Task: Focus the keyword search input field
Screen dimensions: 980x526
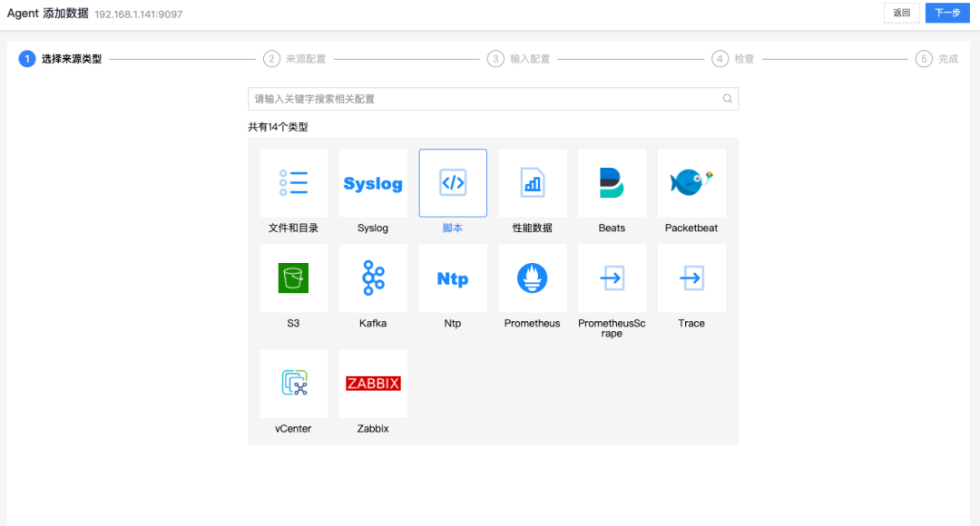Action: pyautogui.click(x=493, y=99)
